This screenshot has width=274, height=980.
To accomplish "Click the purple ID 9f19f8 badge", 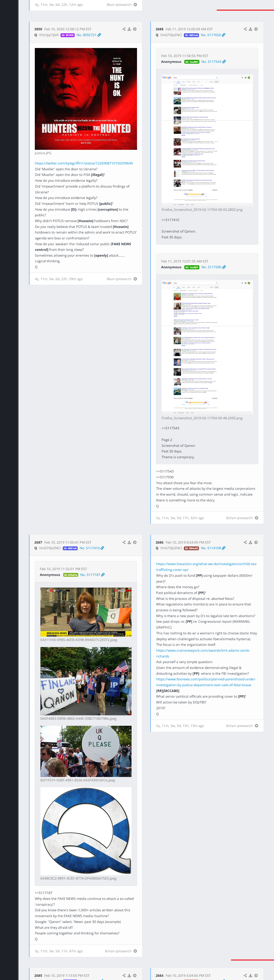I will click(67, 35).
